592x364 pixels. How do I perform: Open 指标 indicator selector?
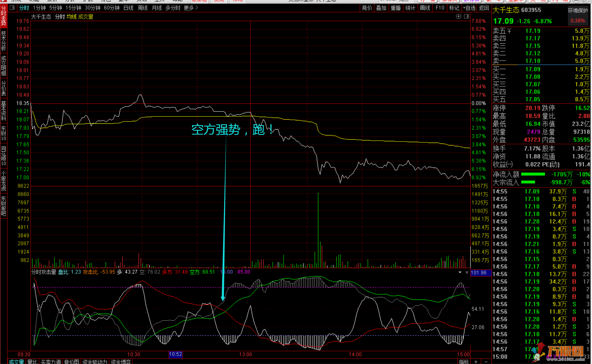point(463,361)
